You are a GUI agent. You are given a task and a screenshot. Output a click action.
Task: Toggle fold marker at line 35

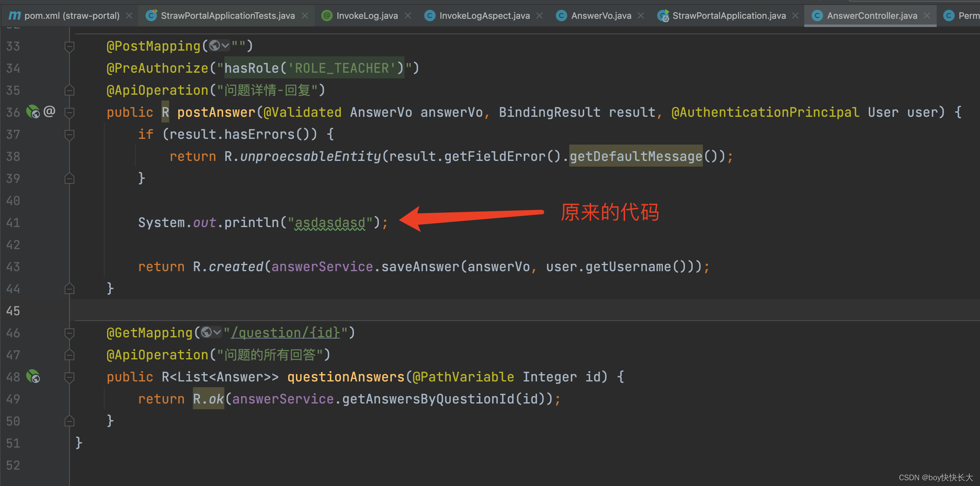point(69,90)
